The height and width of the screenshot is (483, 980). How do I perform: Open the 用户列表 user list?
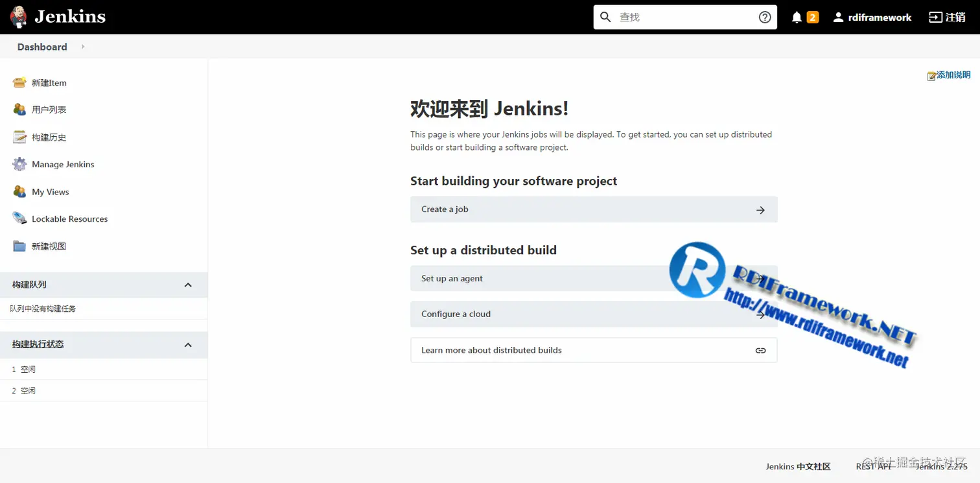point(48,110)
